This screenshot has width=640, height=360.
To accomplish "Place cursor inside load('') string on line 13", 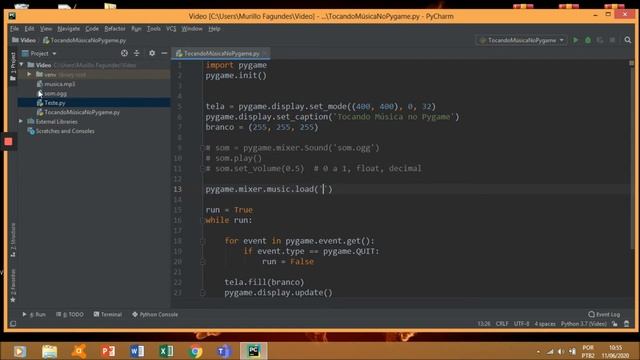I will click(x=323, y=189).
